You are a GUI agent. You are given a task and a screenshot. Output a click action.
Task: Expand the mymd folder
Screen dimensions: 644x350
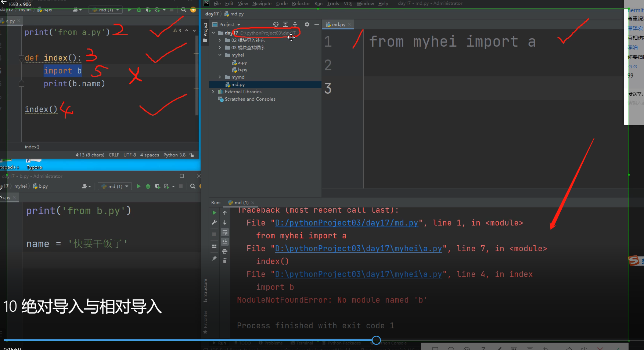220,77
